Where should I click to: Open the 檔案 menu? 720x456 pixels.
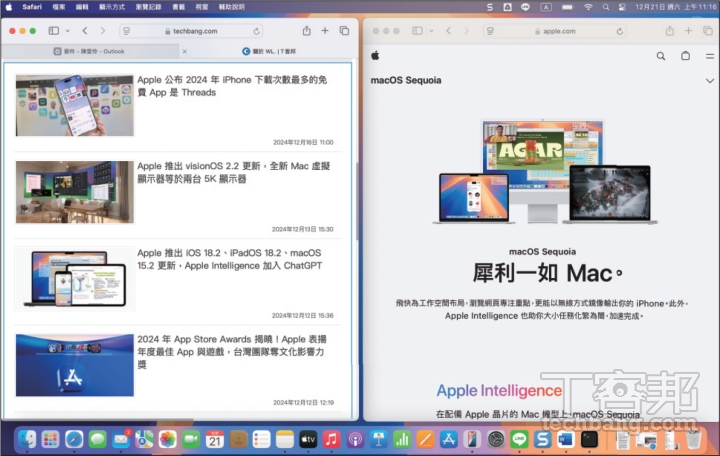[x=59, y=7]
